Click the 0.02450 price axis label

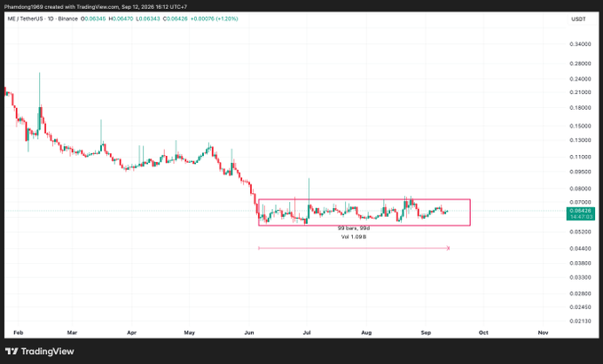pos(580,307)
